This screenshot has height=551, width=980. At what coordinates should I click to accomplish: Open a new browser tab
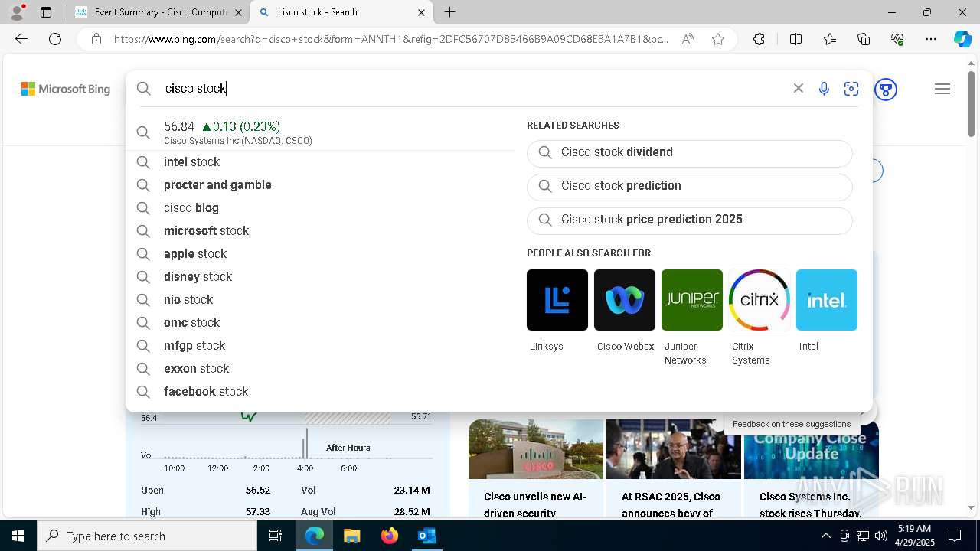(450, 12)
